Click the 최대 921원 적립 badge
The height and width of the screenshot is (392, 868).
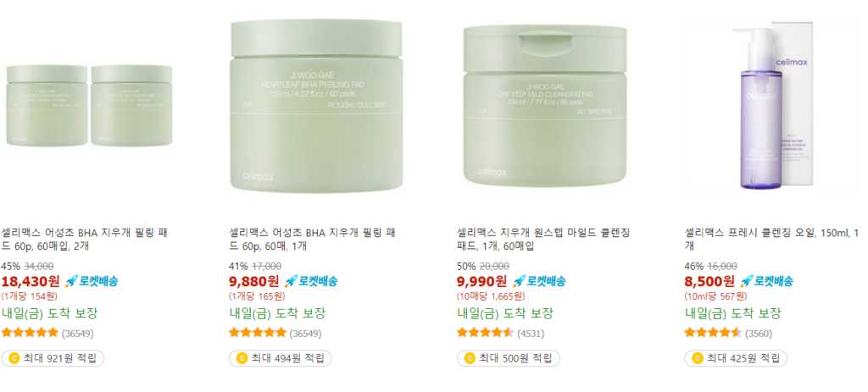[x=53, y=358]
